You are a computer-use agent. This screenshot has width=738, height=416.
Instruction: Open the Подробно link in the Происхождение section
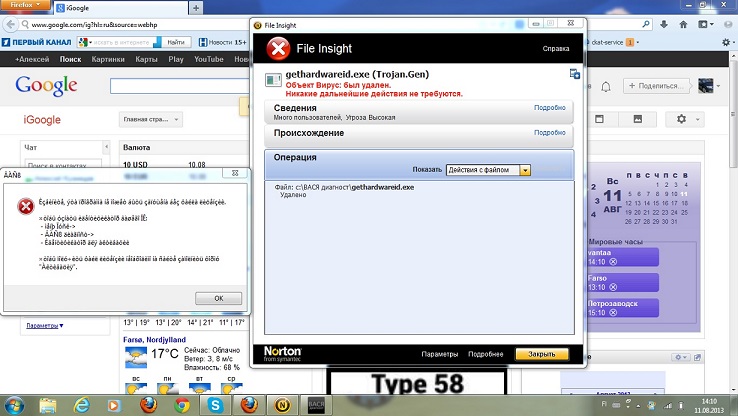click(x=550, y=133)
